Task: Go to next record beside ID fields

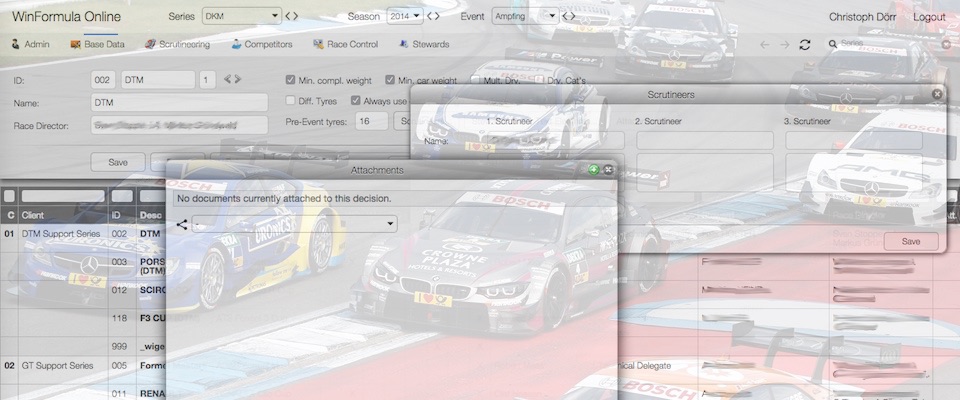Action: pyautogui.click(x=238, y=80)
